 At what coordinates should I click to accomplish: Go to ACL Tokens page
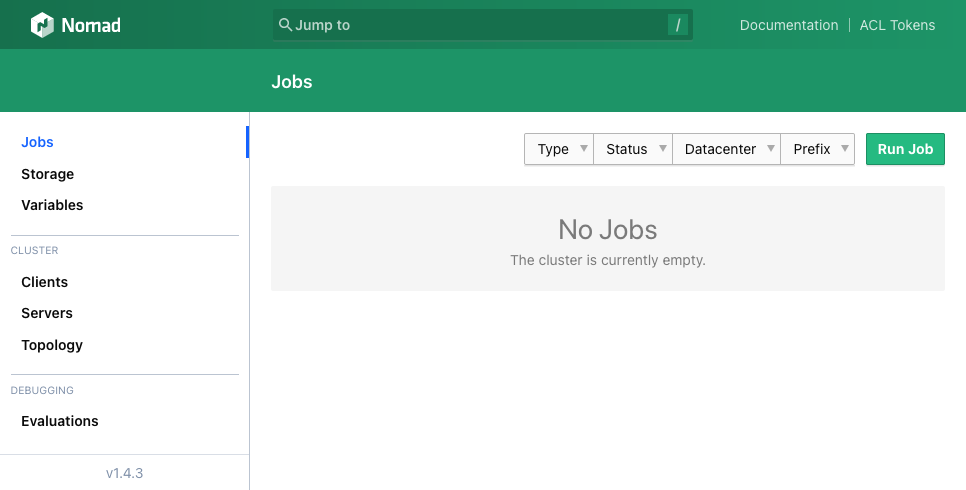tap(897, 25)
